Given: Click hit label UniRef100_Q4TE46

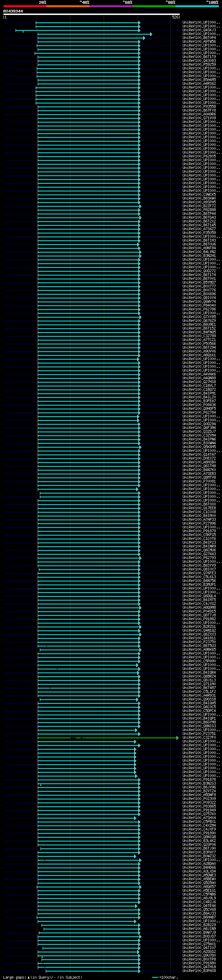Looking at the screenshot, I should 199,906.
